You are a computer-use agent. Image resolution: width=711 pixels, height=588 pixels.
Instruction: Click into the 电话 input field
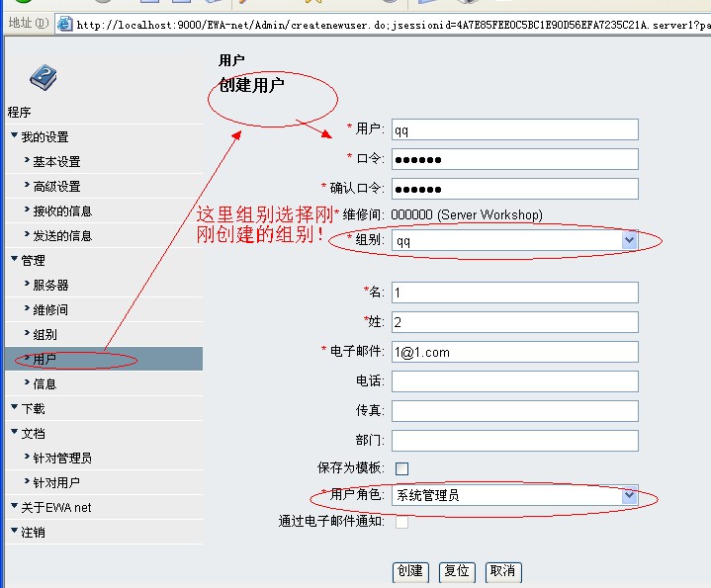[514, 381]
